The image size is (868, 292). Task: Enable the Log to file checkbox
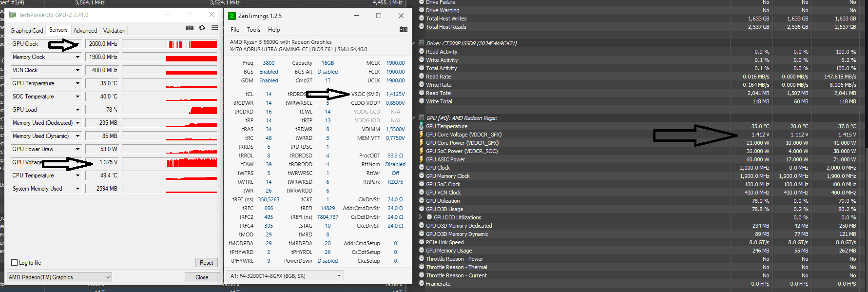coord(15,263)
